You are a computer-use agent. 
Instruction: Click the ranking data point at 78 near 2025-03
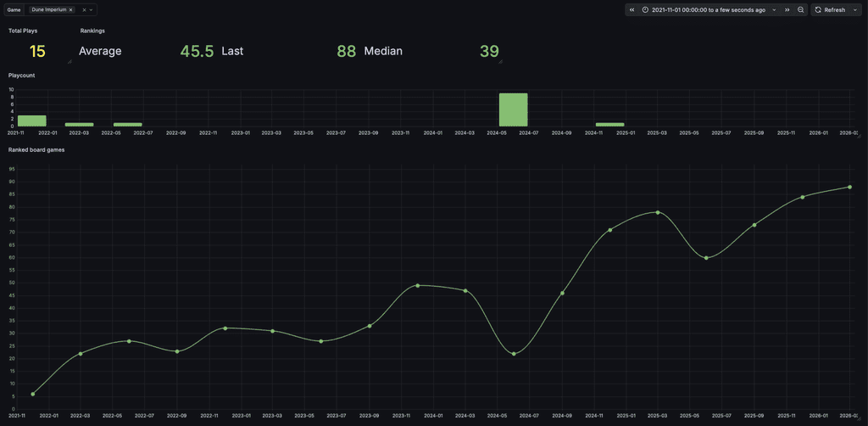tap(658, 212)
